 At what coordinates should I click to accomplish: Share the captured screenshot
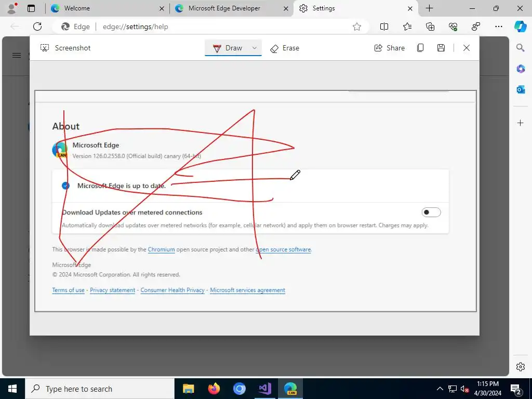[390, 48]
